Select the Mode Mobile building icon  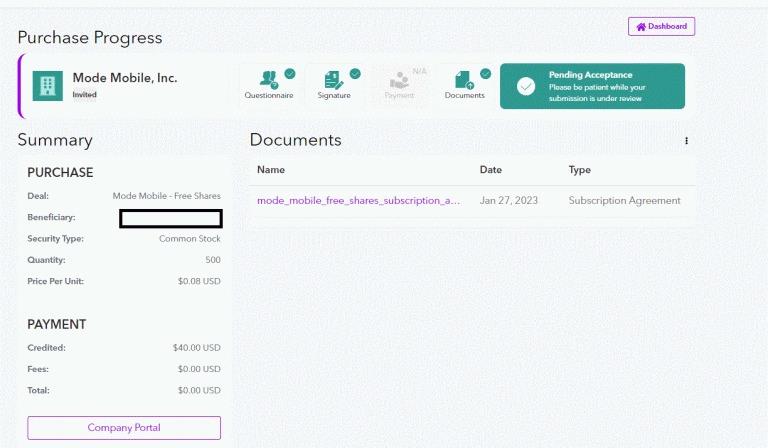(x=48, y=86)
